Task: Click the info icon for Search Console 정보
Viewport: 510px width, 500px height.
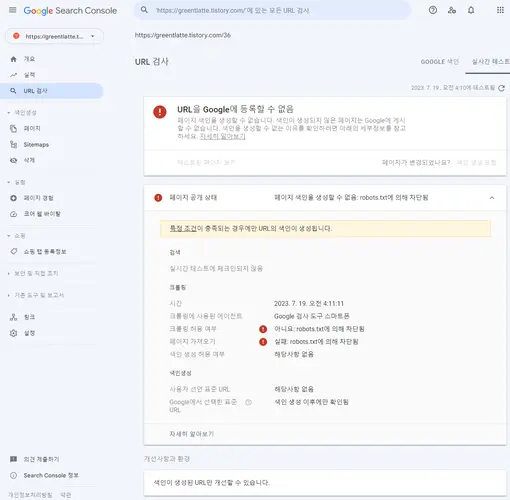Action: tap(13, 475)
